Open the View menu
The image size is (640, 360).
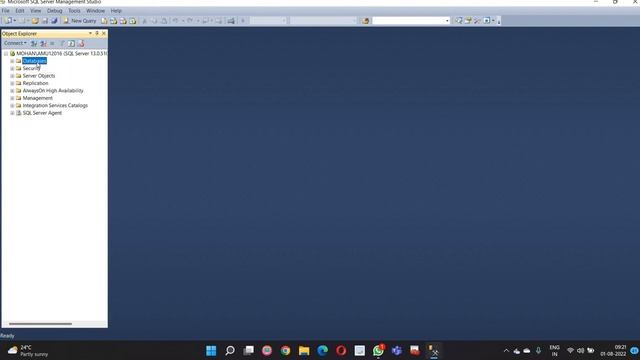pyautogui.click(x=36, y=11)
